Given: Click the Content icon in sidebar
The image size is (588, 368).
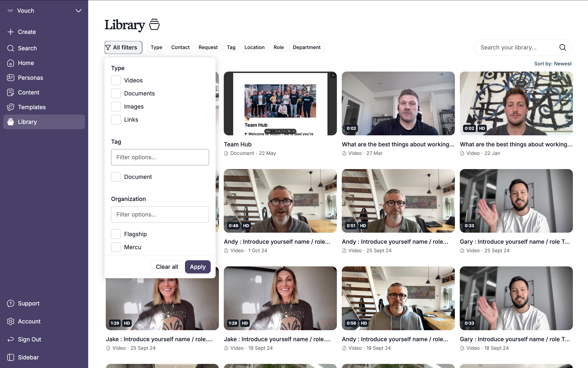Looking at the screenshot, I should (10, 92).
